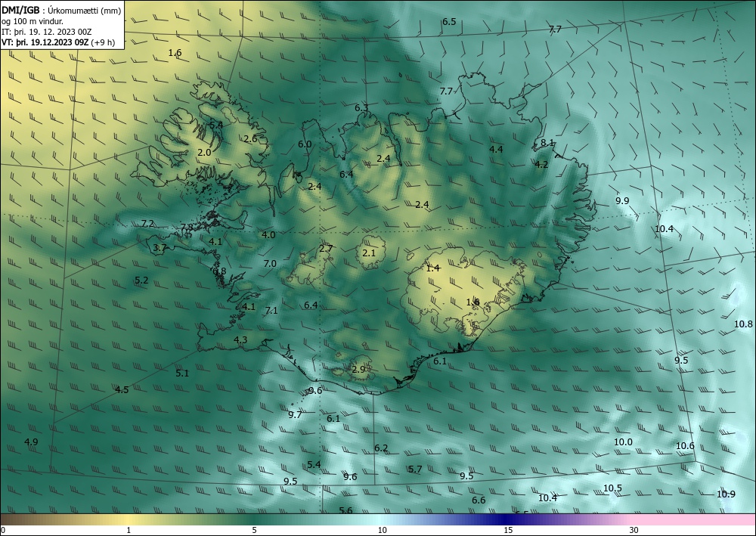The width and height of the screenshot is (756, 536).
Task: Click the 10 label on the color scale
Action: click(x=382, y=530)
